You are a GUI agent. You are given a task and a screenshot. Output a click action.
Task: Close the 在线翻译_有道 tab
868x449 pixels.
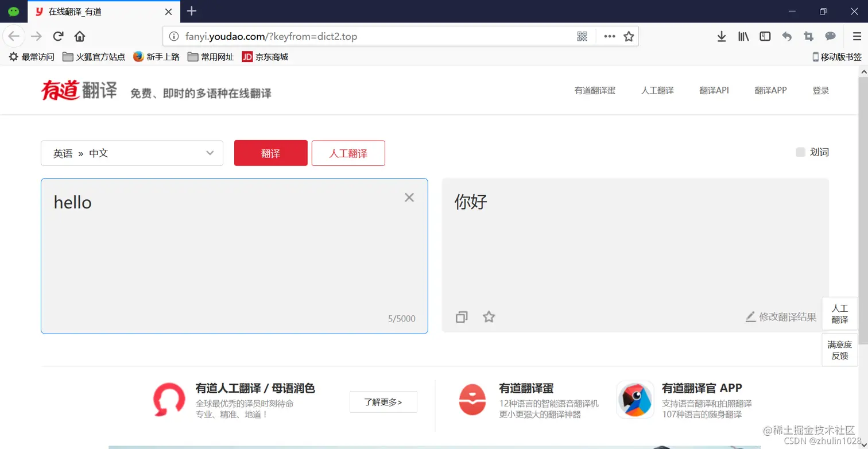(168, 11)
